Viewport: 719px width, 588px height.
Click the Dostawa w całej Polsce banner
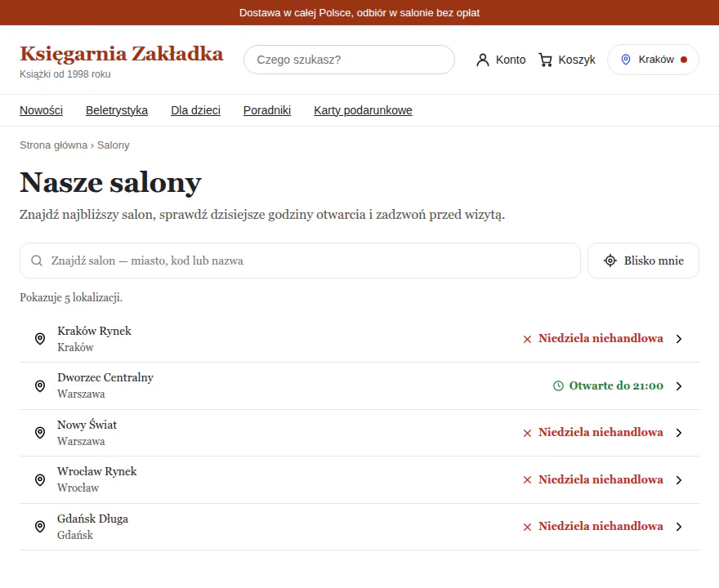pyautogui.click(x=359, y=13)
